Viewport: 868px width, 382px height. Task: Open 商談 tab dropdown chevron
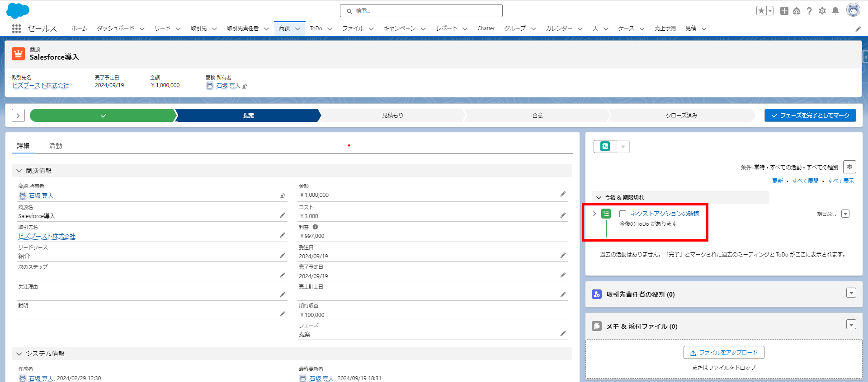(297, 29)
